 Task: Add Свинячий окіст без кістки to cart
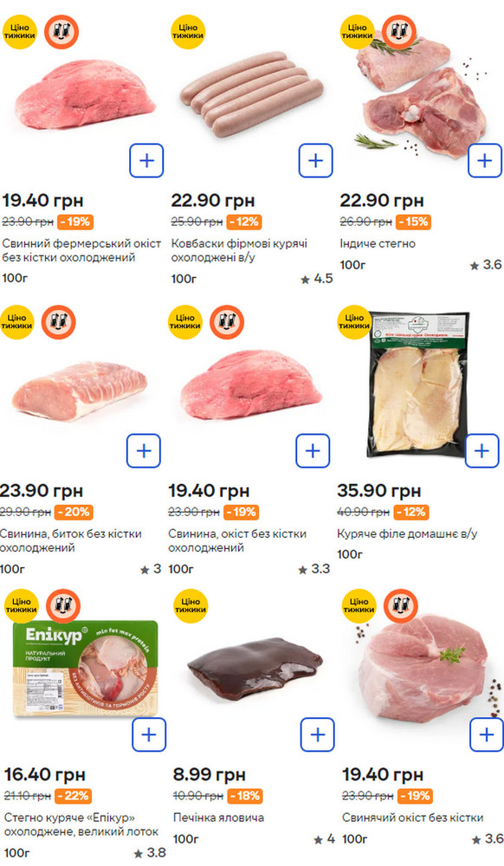tap(487, 734)
